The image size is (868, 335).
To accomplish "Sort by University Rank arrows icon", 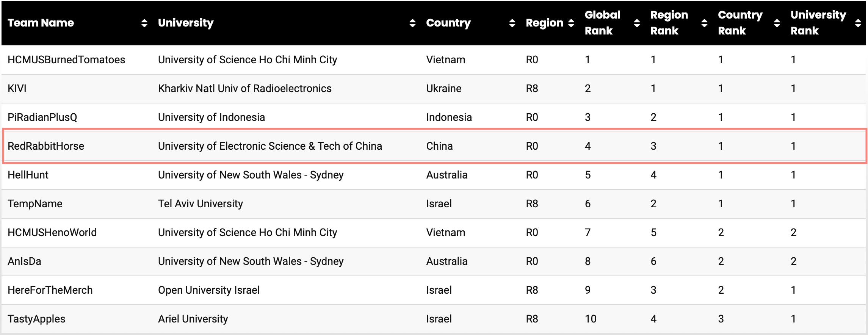I will click(858, 23).
